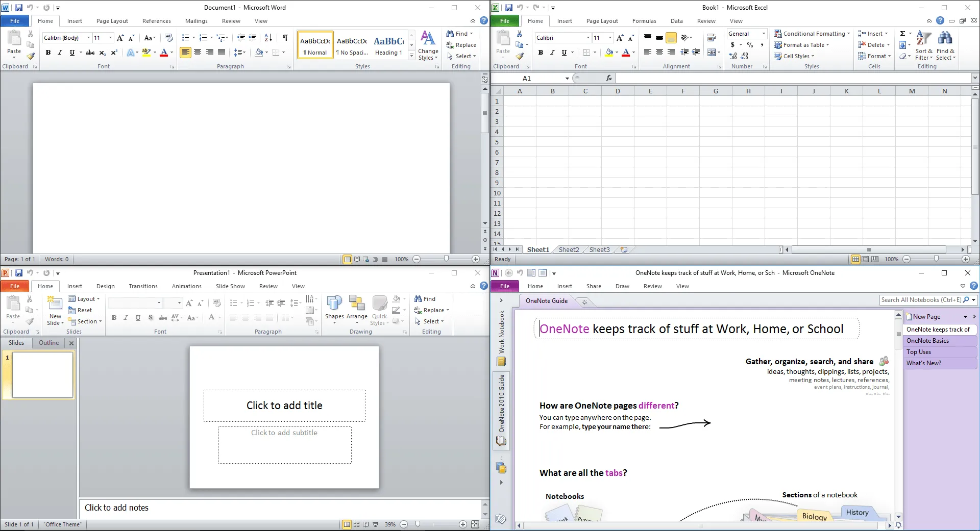Click the Sort icon in Word's Paragraph group

point(268,38)
